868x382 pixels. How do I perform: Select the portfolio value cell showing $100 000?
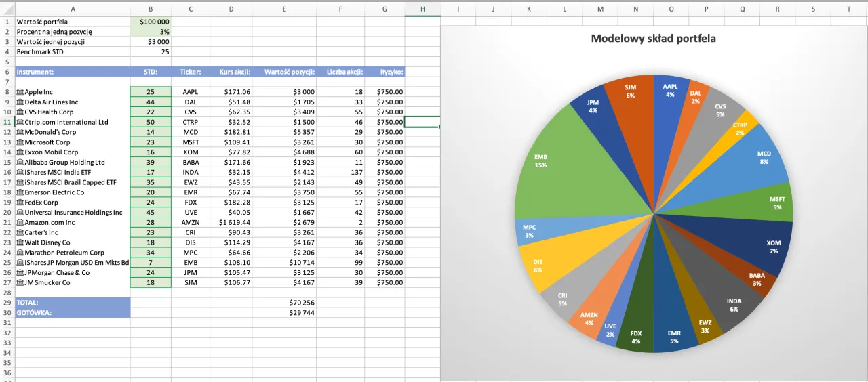pos(151,22)
